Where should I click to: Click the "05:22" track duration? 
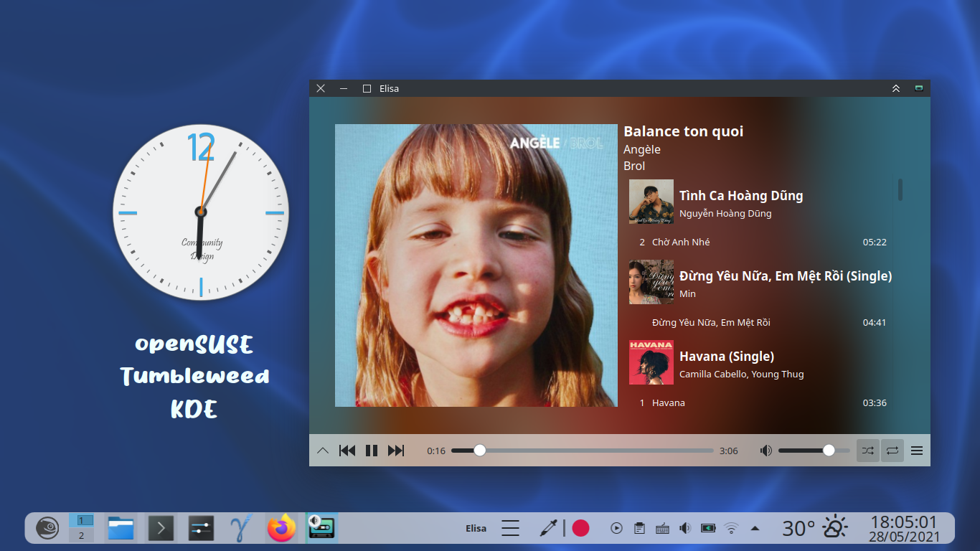click(875, 242)
